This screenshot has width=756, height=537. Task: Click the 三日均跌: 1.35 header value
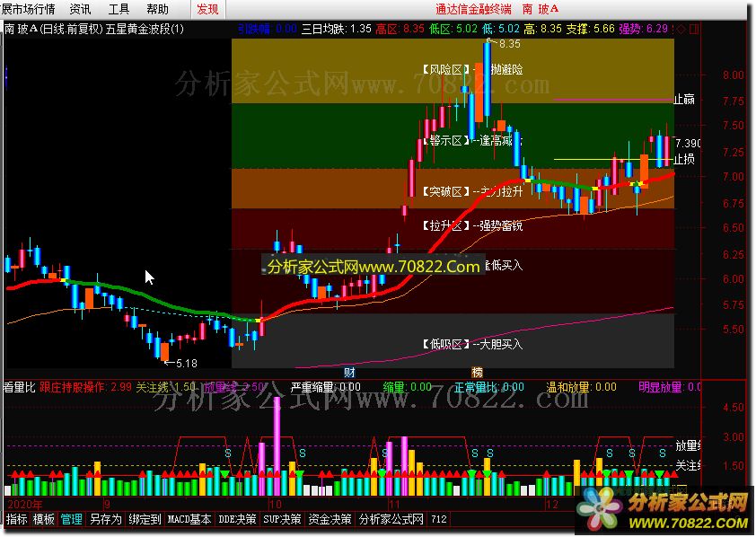[x=336, y=29]
